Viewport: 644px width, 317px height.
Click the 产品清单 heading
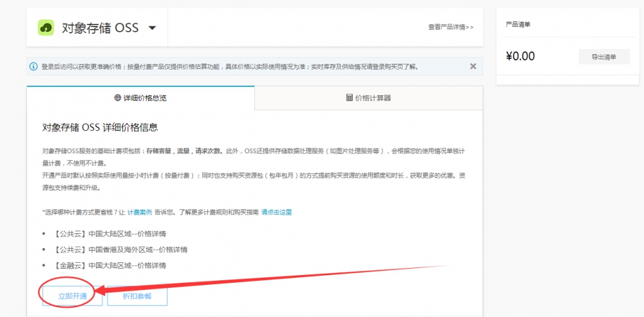pos(518,24)
